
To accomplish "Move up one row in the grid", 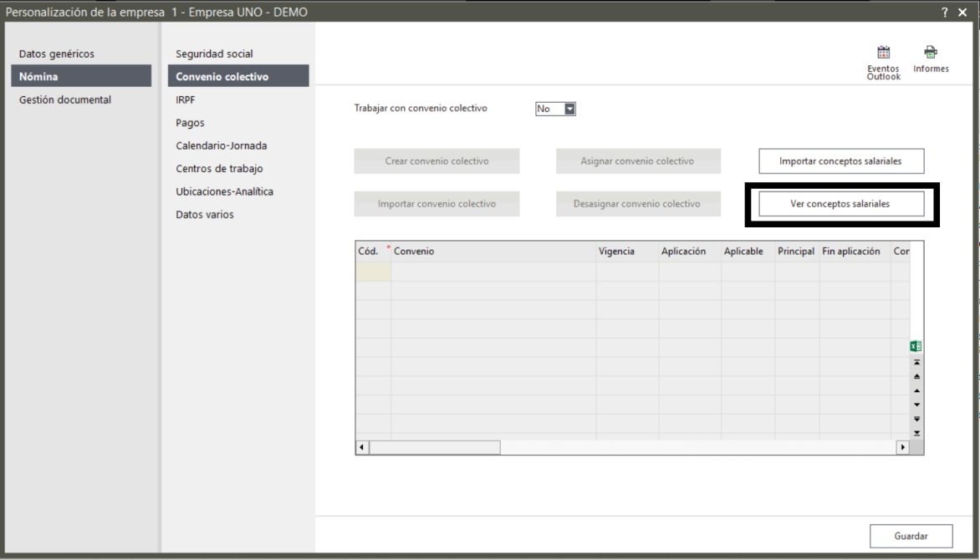I will point(917,391).
